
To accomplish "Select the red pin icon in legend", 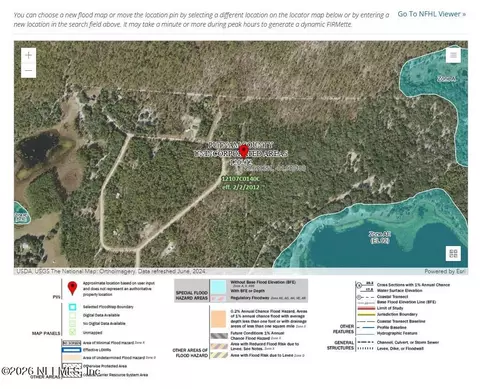I will pos(72,288).
